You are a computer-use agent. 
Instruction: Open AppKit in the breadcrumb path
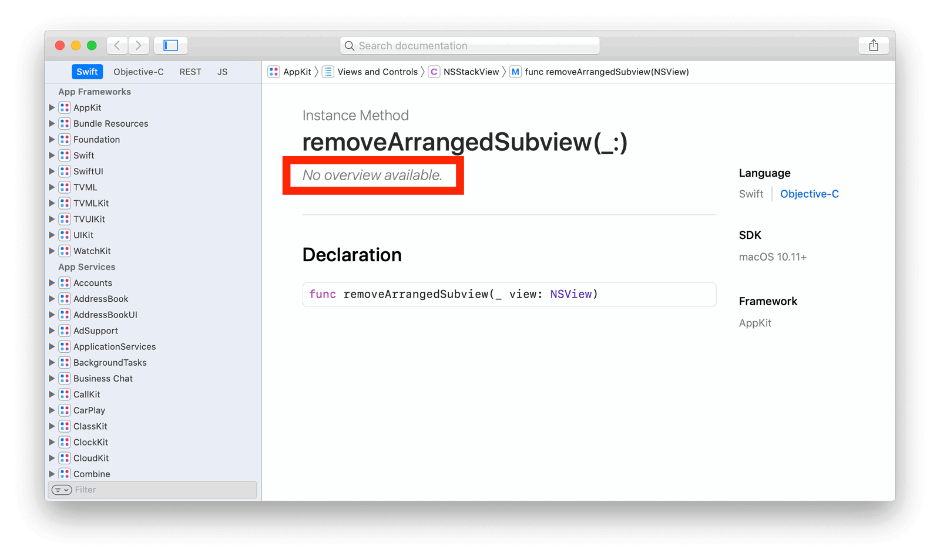[x=297, y=72]
